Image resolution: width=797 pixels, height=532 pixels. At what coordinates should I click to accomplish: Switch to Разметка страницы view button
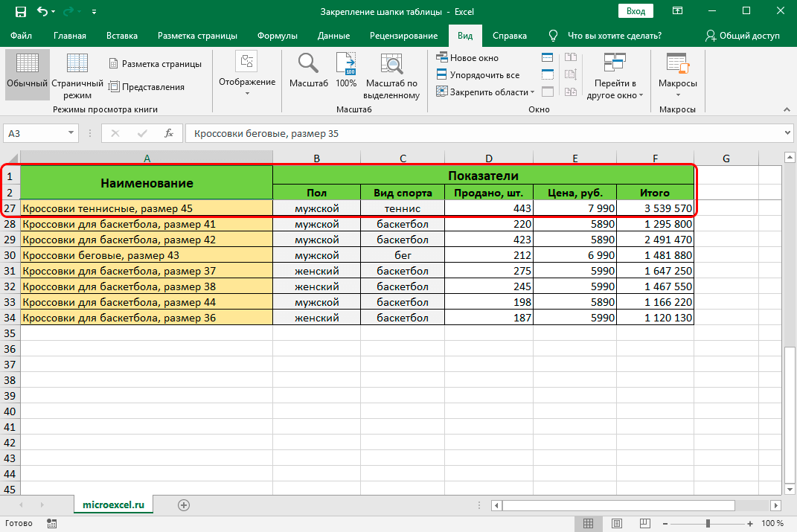[156, 63]
